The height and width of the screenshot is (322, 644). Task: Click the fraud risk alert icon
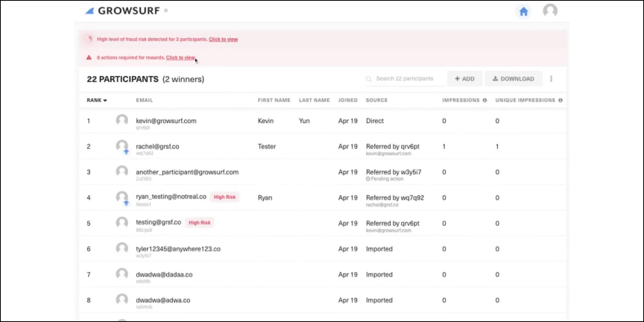(89, 39)
